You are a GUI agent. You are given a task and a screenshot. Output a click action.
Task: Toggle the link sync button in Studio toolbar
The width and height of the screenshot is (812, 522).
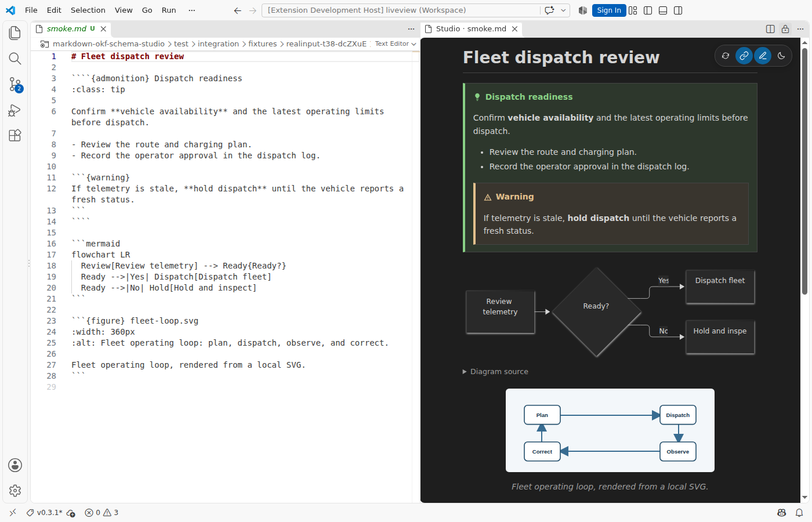pos(744,56)
